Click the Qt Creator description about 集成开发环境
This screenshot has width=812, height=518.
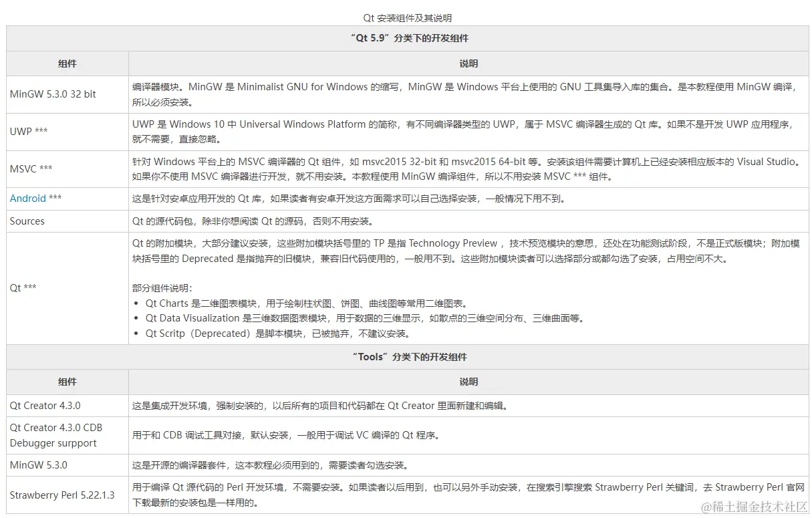(320, 406)
